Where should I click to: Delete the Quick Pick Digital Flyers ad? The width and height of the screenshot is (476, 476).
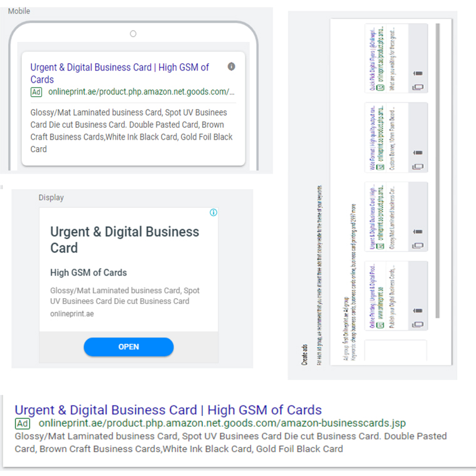click(418, 73)
